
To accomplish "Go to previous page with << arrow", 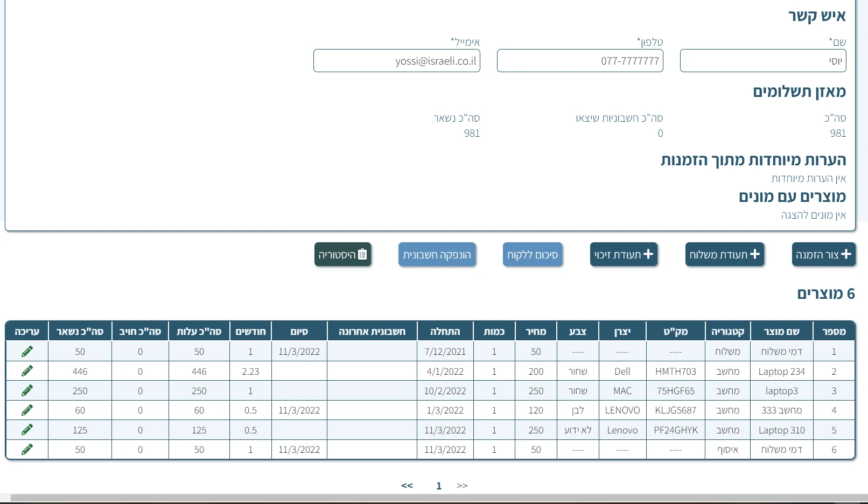I will click(x=407, y=486).
